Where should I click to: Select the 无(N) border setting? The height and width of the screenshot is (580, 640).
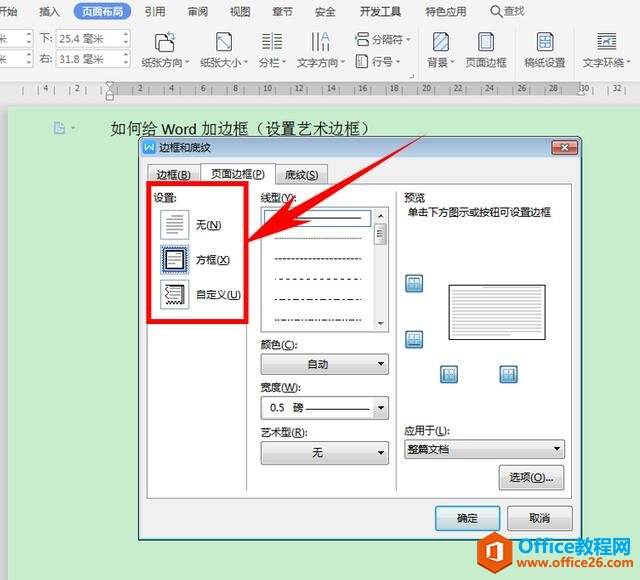click(x=191, y=225)
